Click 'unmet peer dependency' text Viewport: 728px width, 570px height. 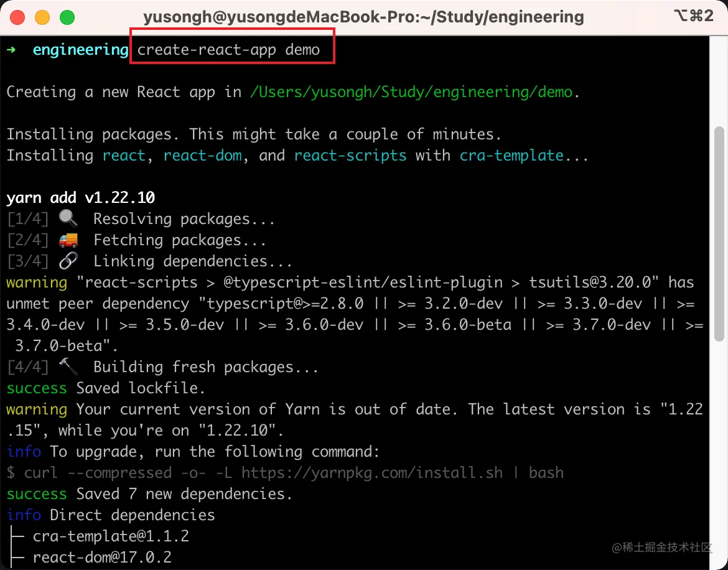pyautogui.click(x=98, y=304)
